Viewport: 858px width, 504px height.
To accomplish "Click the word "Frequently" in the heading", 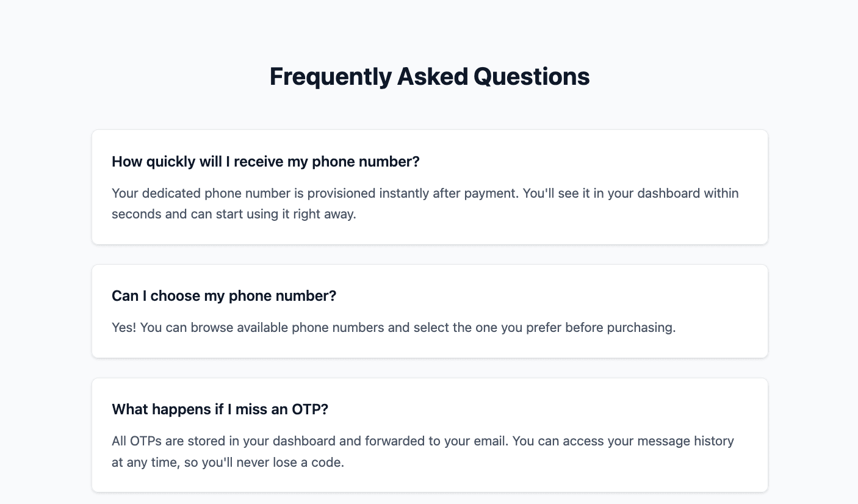I will [330, 77].
